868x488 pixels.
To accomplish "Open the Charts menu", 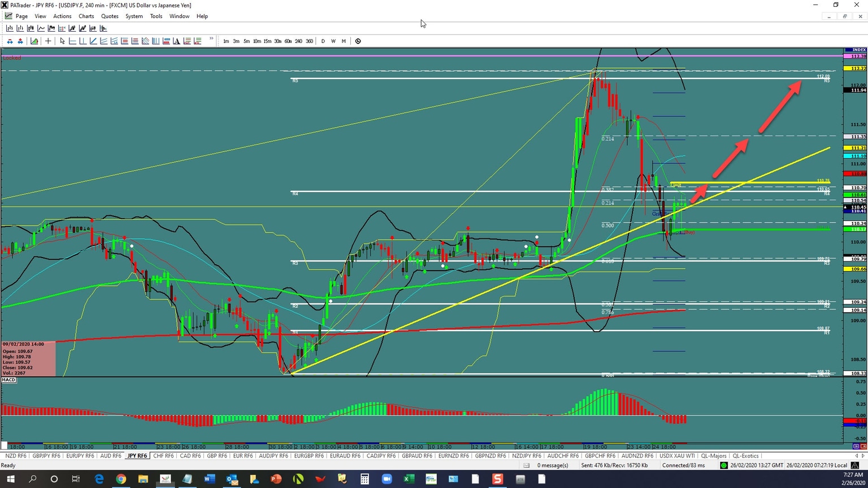I will [x=86, y=16].
